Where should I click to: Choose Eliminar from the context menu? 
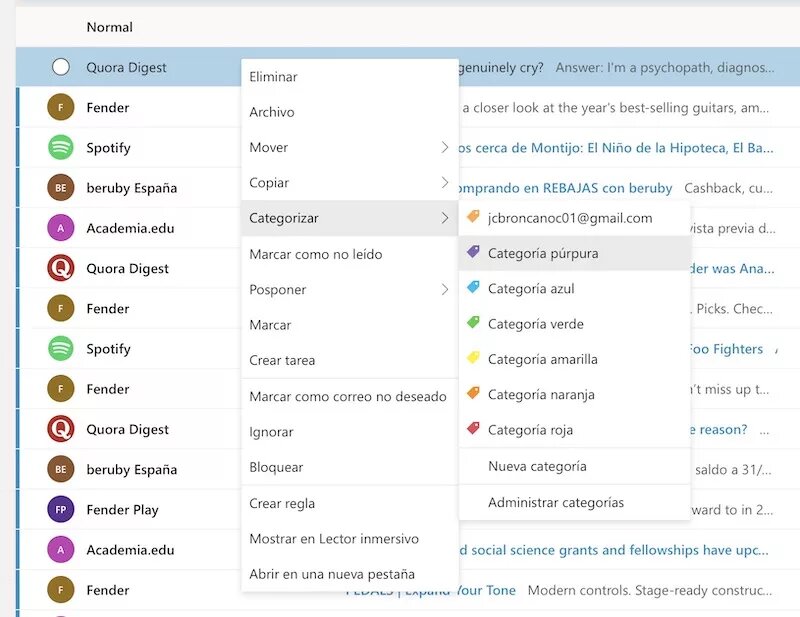[x=273, y=77]
